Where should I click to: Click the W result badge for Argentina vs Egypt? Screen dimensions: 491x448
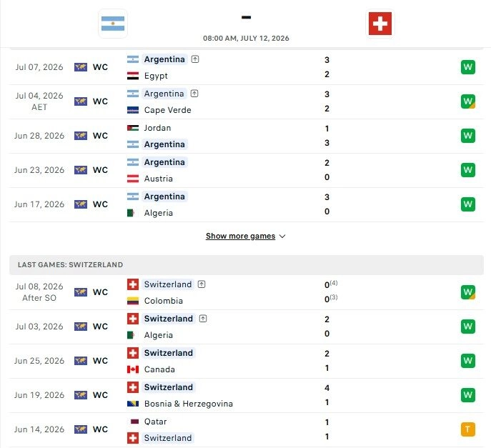[x=468, y=67]
